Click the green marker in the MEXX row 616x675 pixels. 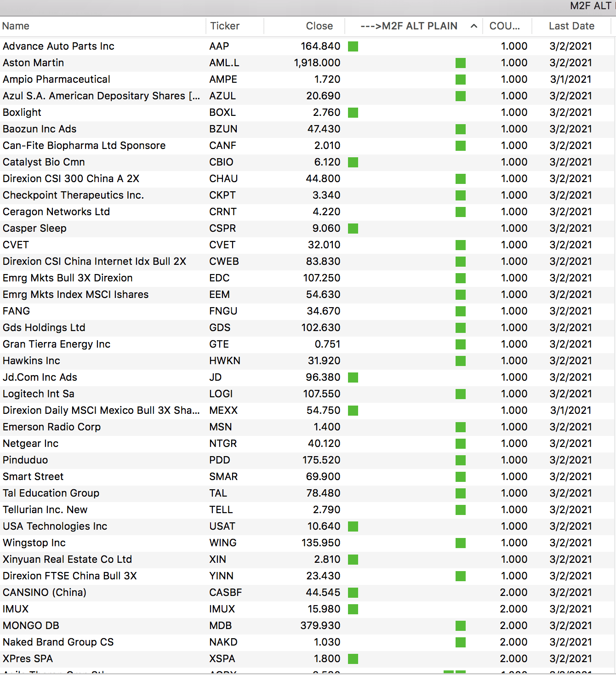click(353, 411)
